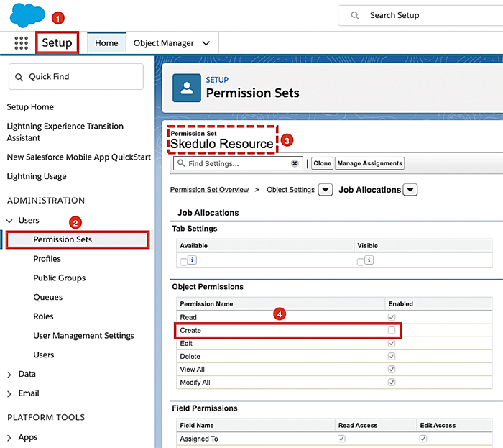This screenshot has height=448, width=503.
Task: Toggle the Visible tab setting checkbox
Action: click(361, 262)
